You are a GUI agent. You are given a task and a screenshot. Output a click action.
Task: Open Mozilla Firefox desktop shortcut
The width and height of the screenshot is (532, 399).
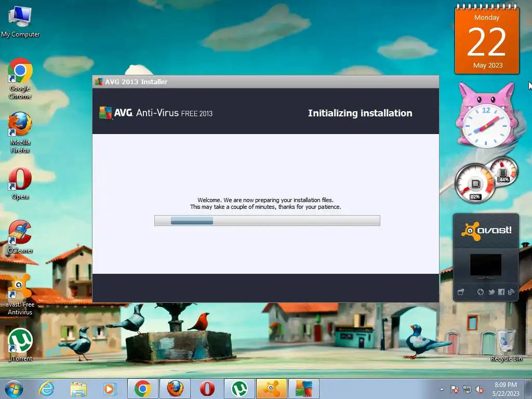tap(20, 132)
